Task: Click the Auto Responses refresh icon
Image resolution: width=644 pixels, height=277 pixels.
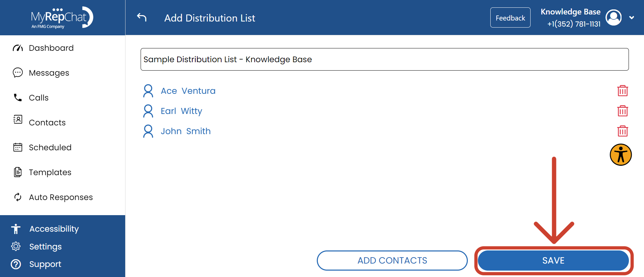Action: tap(18, 197)
